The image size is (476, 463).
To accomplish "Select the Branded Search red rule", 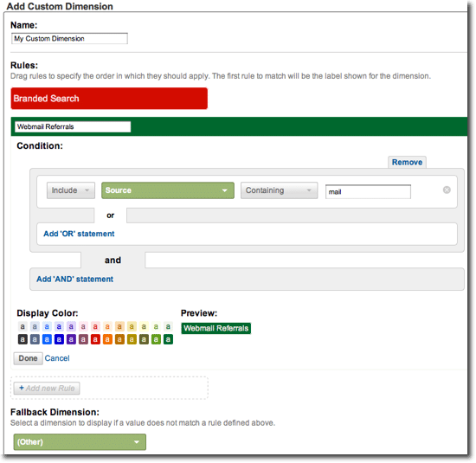I will tap(109, 99).
